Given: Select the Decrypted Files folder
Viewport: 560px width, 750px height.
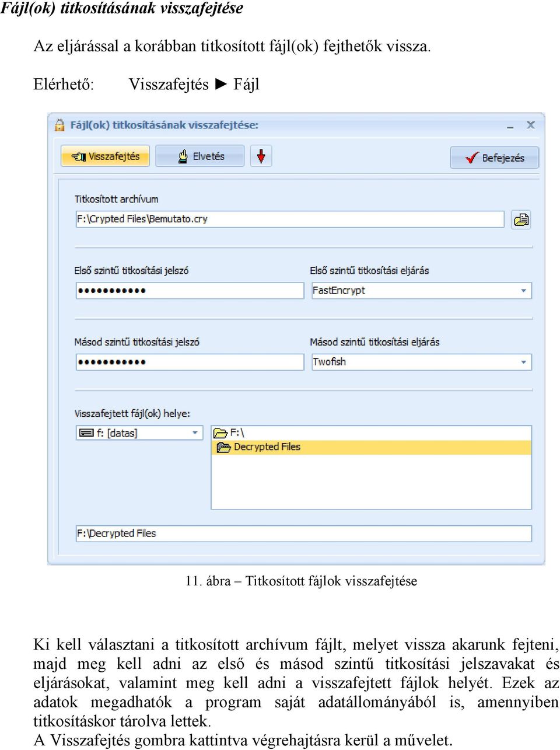Looking at the screenshot, I should (x=372, y=447).
